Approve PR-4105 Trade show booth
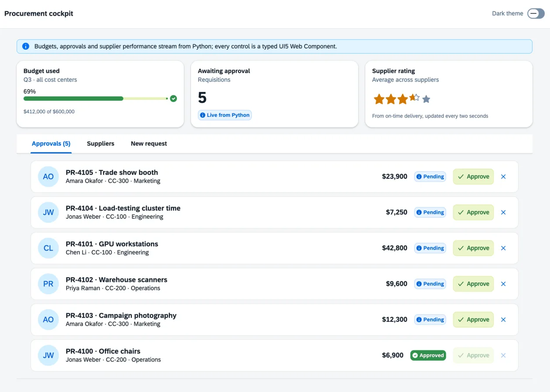 tap(473, 177)
